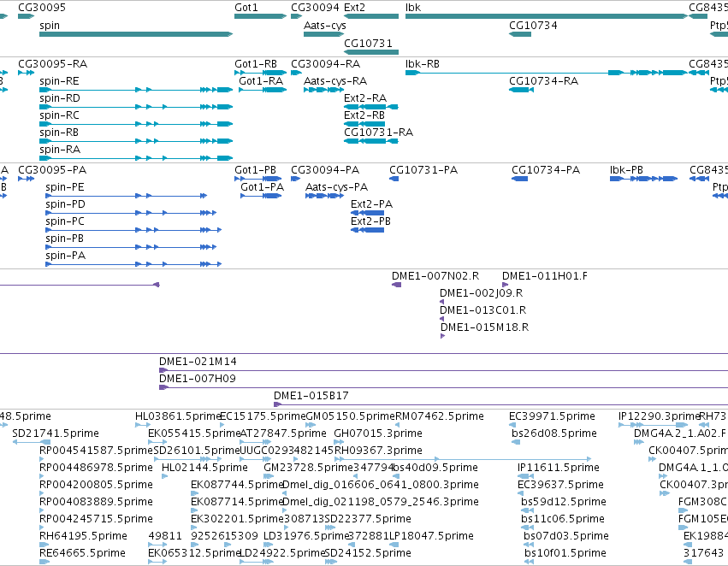Click the Got1-RA transcript
728x566 pixels.
coord(263,90)
